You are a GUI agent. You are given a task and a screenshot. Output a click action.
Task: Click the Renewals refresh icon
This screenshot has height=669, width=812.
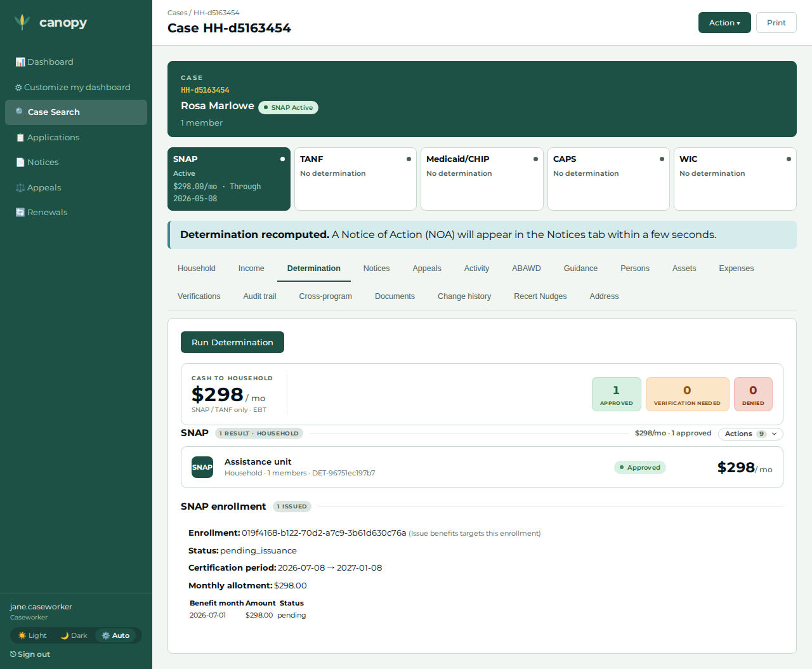20,213
